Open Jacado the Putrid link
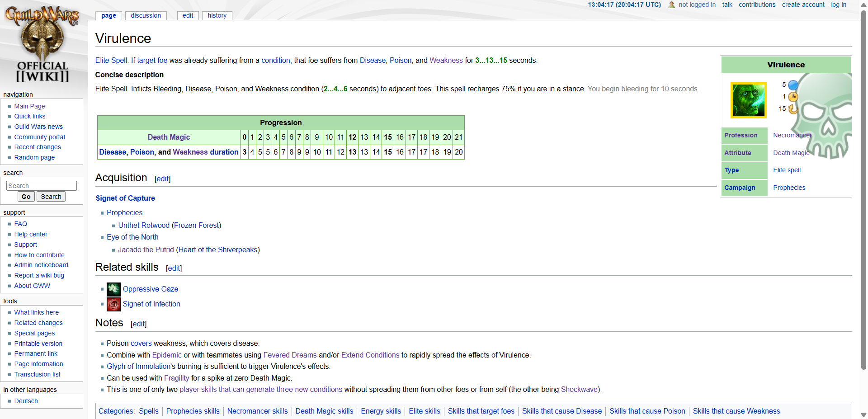868x419 pixels. (146, 250)
